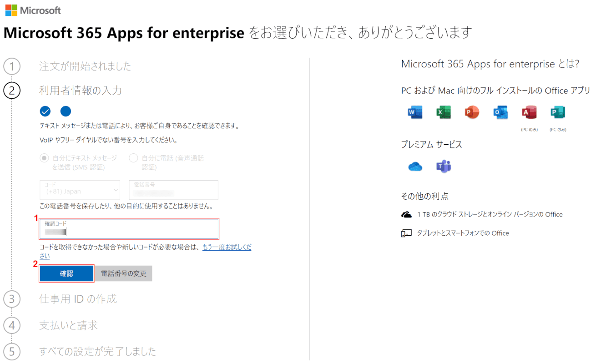Click the tablet and smartphone icon
Screen dimensions: 596x364
pyautogui.click(x=406, y=233)
